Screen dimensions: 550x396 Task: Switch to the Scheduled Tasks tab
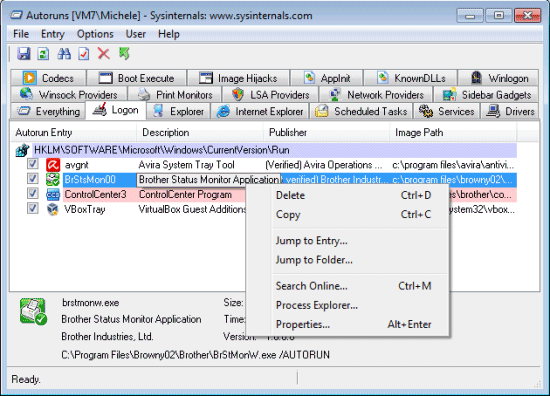[361, 112]
